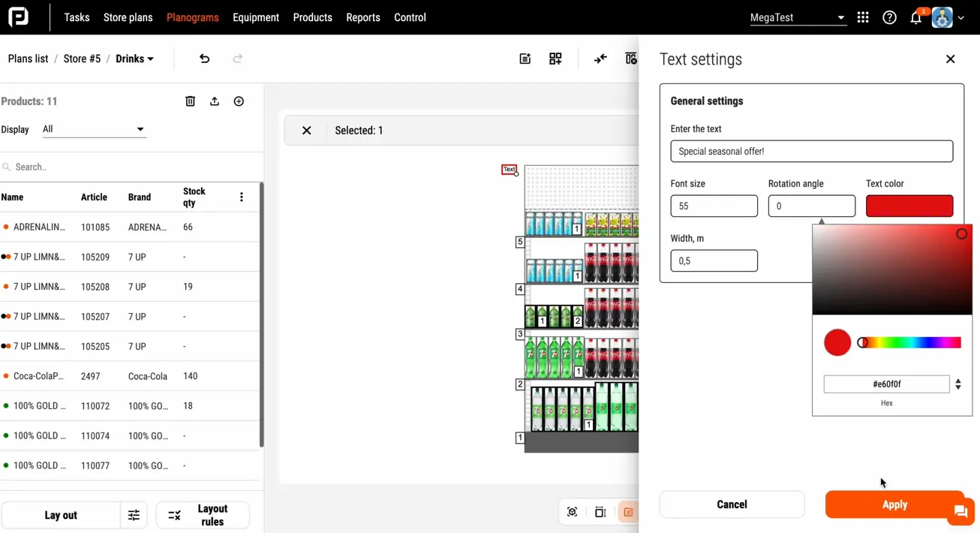
Task: Click the delete products trash icon
Action: pos(190,101)
